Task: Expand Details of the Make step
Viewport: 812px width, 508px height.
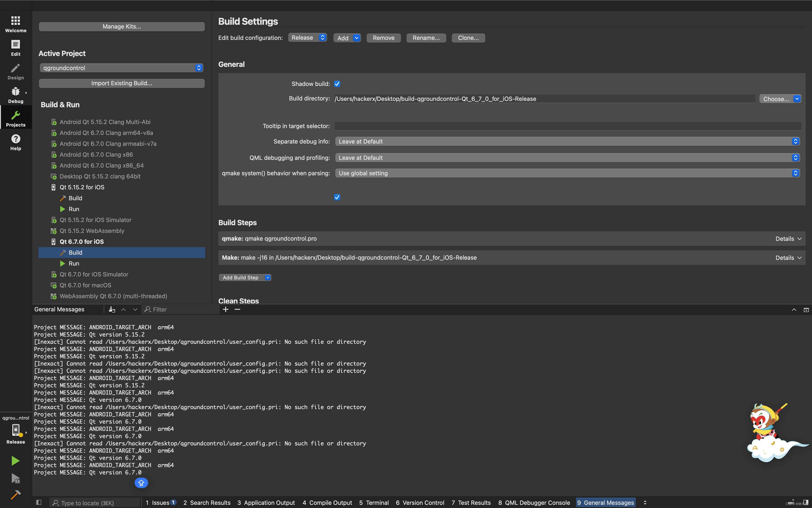Action: pyautogui.click(x=788, y=258)
